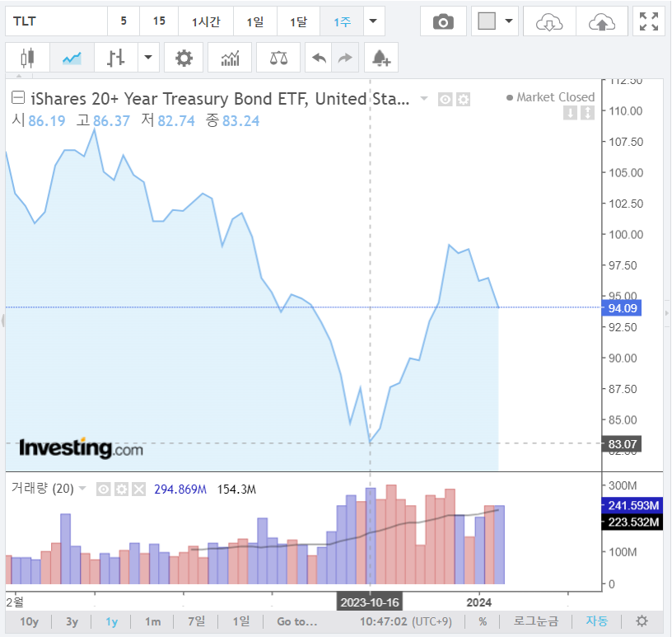The width and height of the screenshot is (672, 637).
Task: Set range to 7일
Action: point(197,621)
